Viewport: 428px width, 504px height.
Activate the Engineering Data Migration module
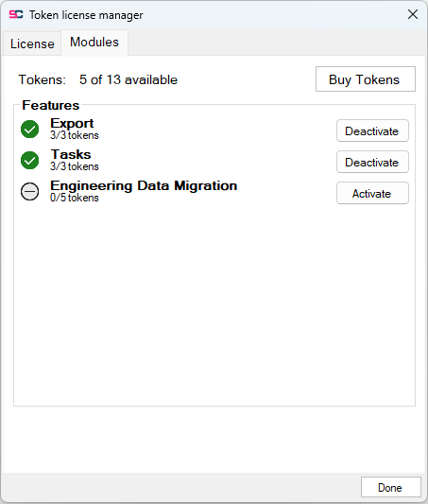(372, 193)
